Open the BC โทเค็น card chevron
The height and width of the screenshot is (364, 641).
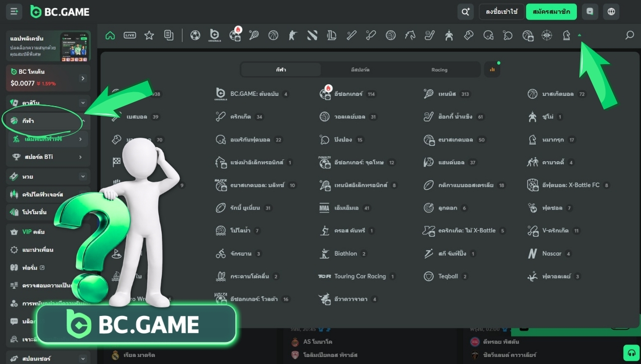point(83,78)
